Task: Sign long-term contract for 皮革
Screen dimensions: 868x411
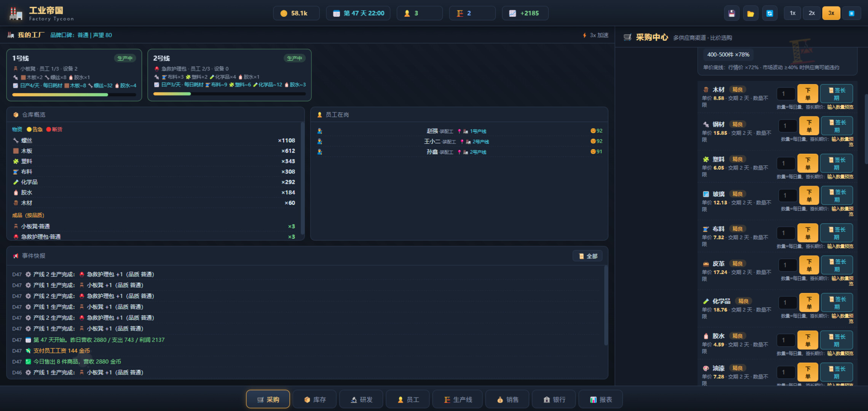Action: [x=837, y=265]
